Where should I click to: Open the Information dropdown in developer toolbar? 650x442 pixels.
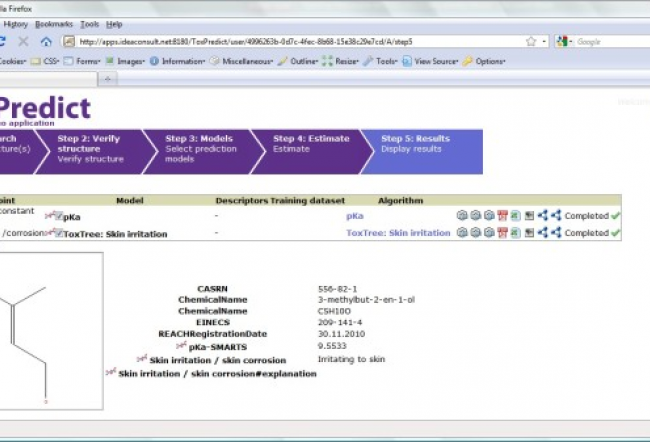tap(177, 61)
